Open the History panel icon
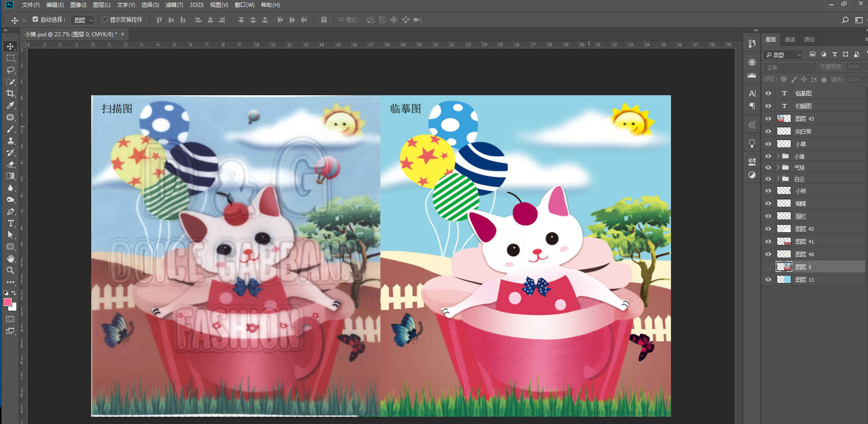This screenshot has height=424, width=868. pos(752,44)
